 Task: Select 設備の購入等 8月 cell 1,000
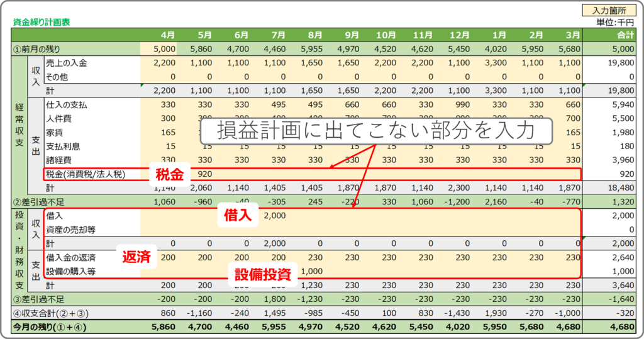312,271
